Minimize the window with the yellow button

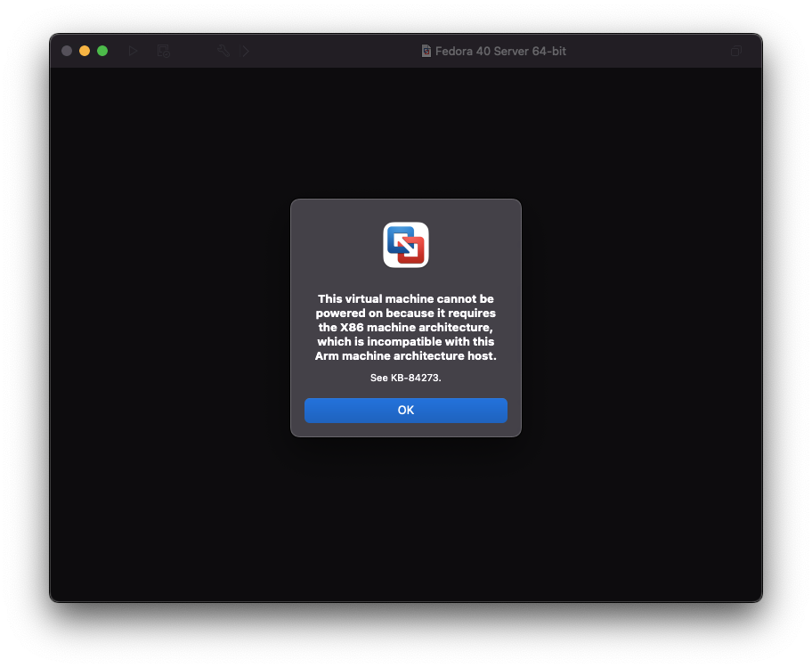(x=85, y=51)
